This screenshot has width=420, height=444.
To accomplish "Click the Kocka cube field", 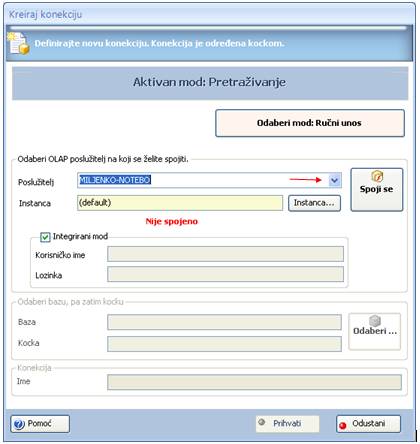I will pyautogui.click(x=224, y=344).
